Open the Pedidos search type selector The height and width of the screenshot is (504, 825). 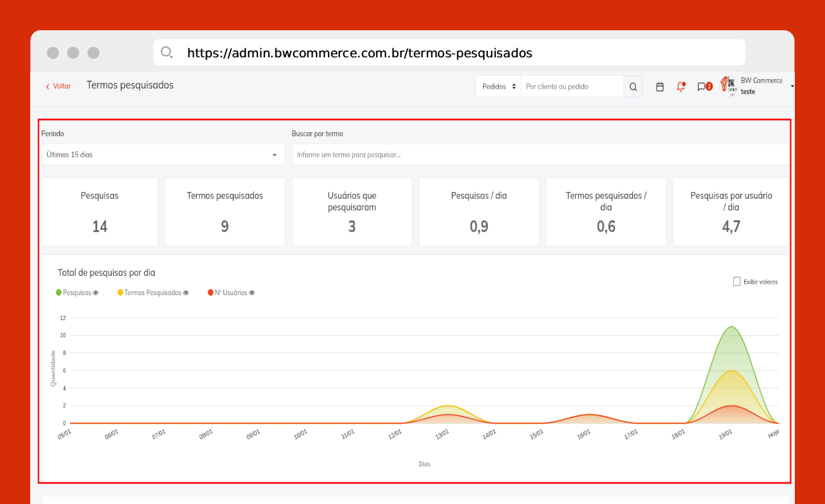point(498,87)
